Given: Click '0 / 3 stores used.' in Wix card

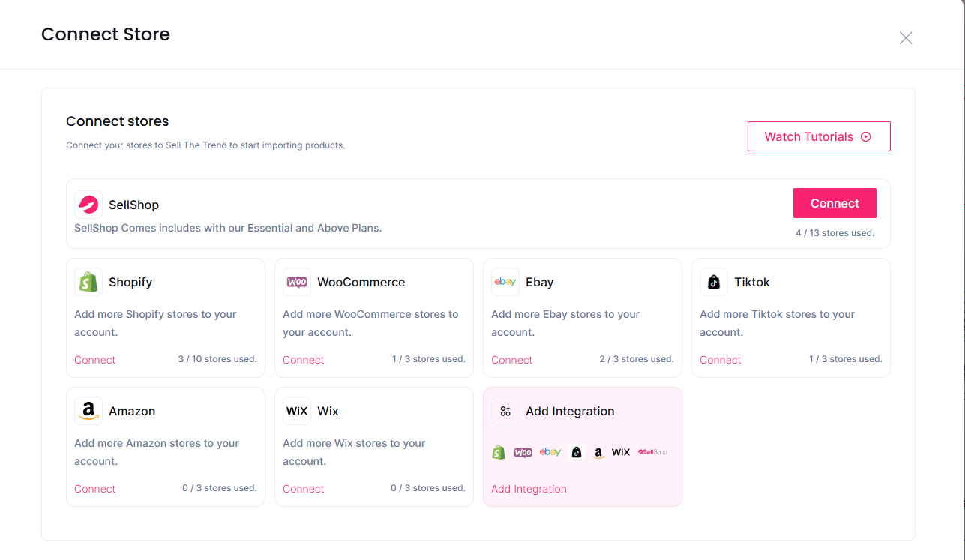Looking at the screenshot, I should (x=428, y=488).
